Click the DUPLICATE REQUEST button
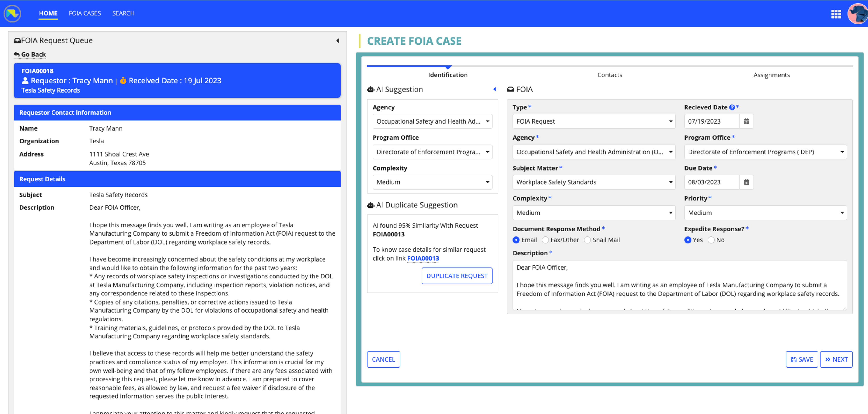868x414 pixels. (x=457, y=276)
